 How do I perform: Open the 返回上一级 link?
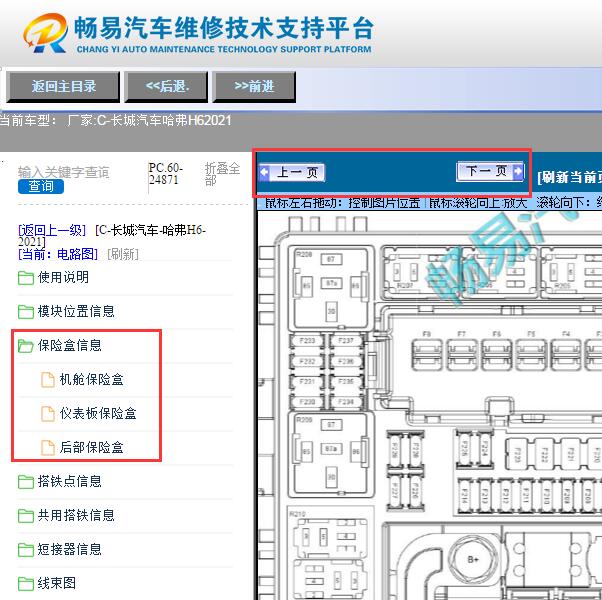click(x=52, y=230)
